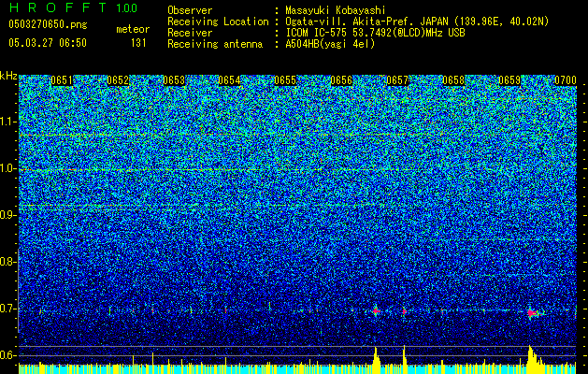588x374 pixels.
Task: Select the filename 0503270650.png
Action: pyautogui.click(x=48, y=25)
